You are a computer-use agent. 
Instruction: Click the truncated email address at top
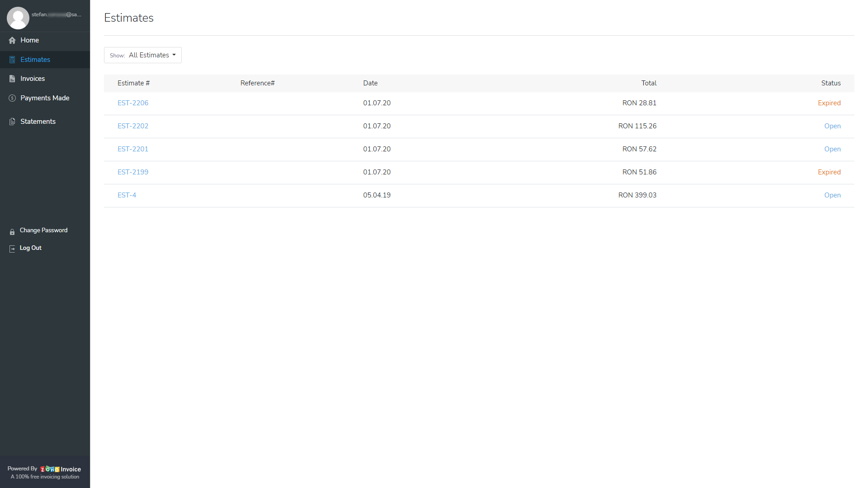57,14
